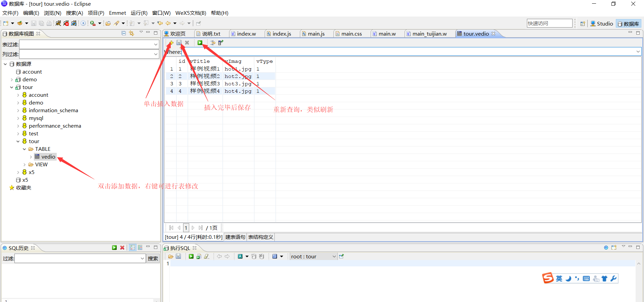Open perspective icon beside Studio

point(583,24)
